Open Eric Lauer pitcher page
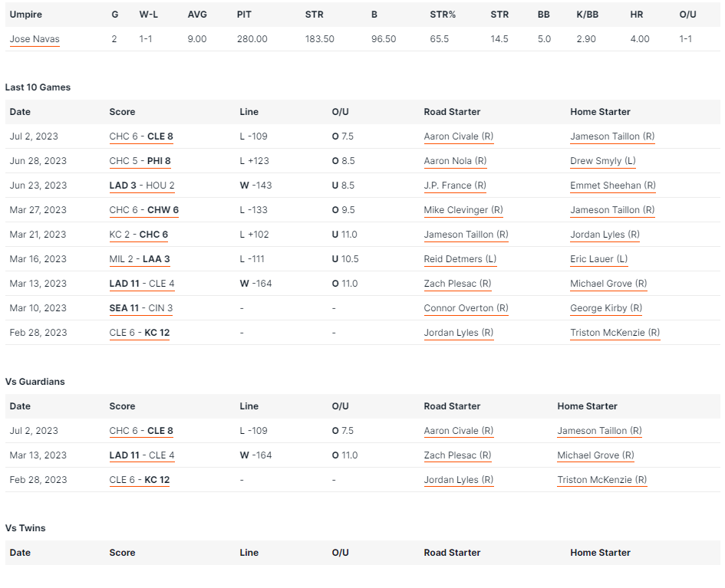 click(598, 259)
